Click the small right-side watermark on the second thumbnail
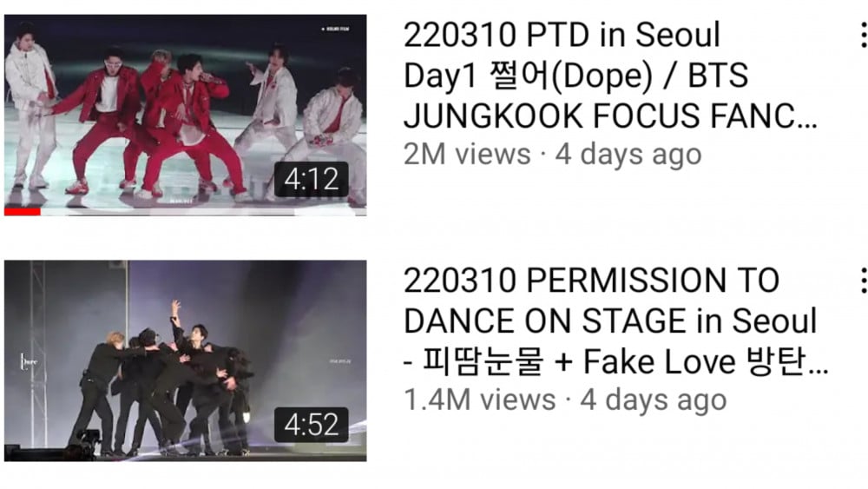This screenshot has height=489, width=868. pos(340,361)
